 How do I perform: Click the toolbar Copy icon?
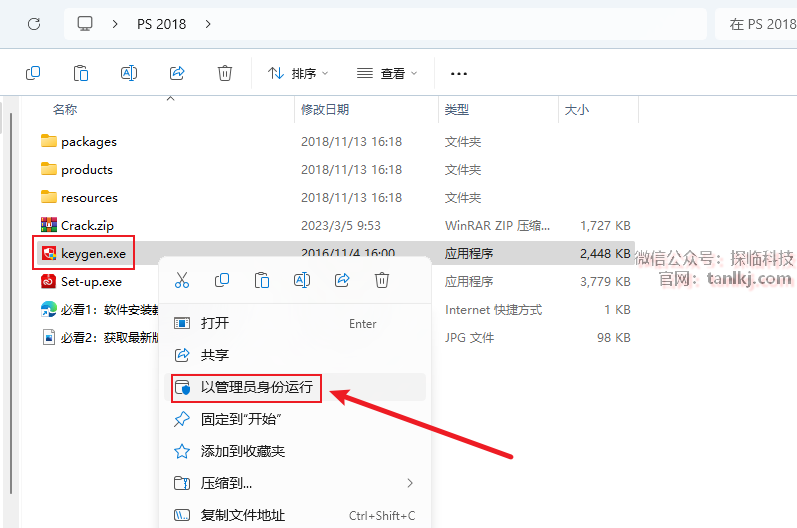(33, 73)
